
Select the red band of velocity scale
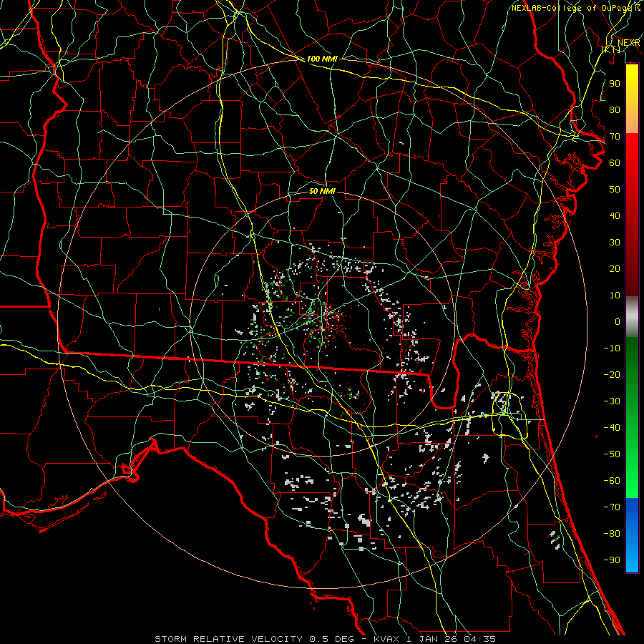[632, 215]
